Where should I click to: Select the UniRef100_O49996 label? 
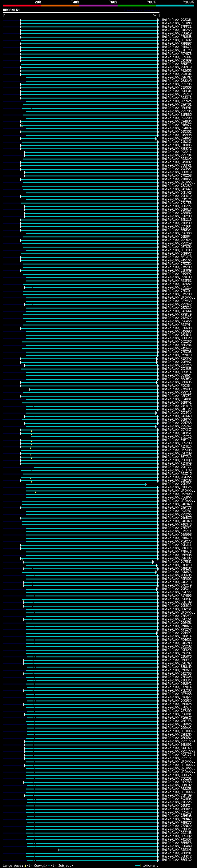coord(176,535)
